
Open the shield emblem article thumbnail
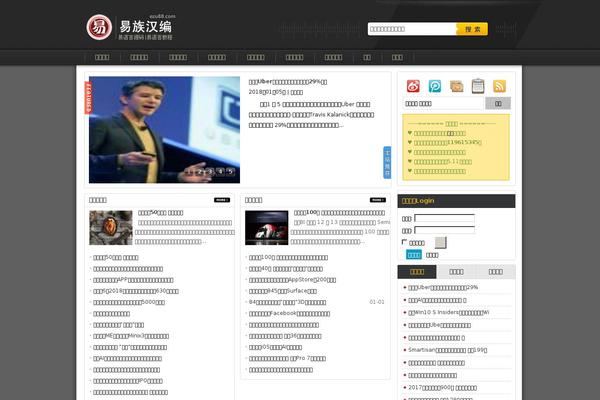[x=111, y=228]
